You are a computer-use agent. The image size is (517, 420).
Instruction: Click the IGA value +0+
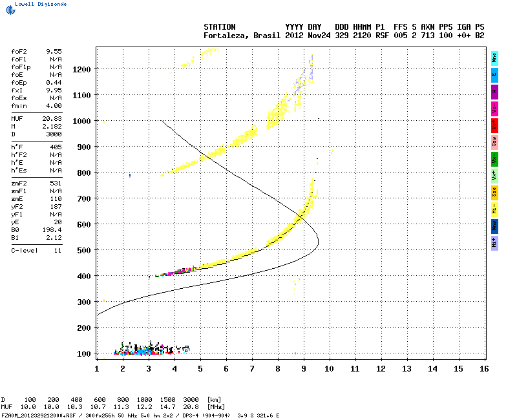click(x=464, y=36)
